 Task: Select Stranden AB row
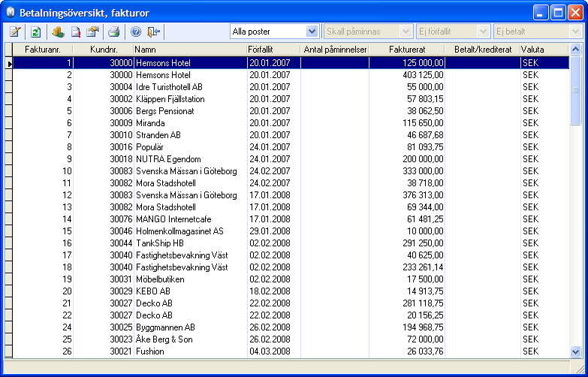291,135
